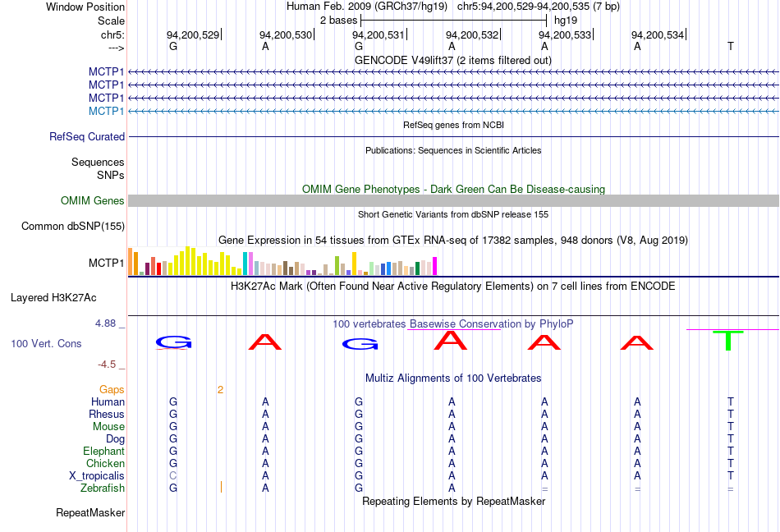Click the Window Position label

pyautogui.click(x=85, y=7)
